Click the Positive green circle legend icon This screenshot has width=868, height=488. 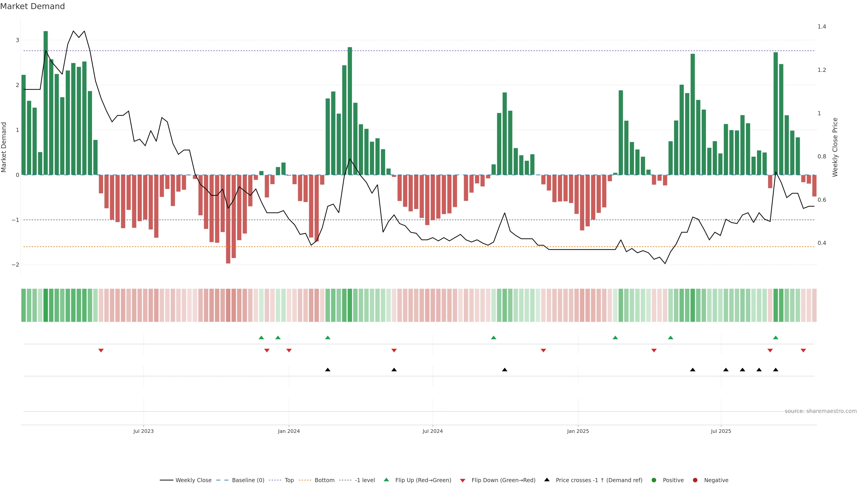point(654,480)
